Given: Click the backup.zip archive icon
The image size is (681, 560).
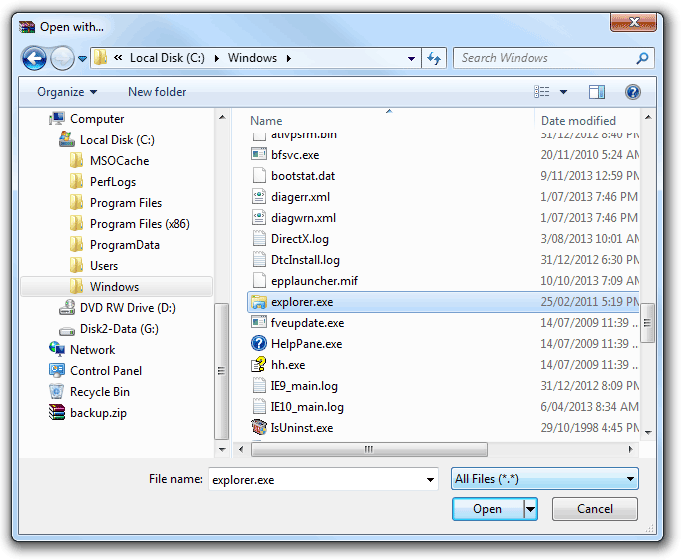Looking at the screenshot, I should pyautogui.click(x=57, y=412).
